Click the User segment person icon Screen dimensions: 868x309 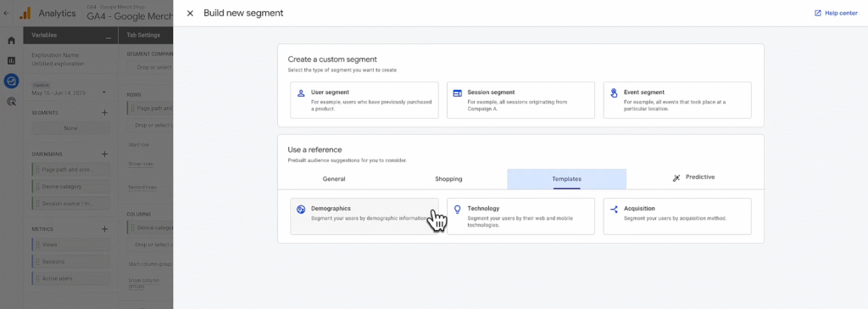(x=301, y=93)
